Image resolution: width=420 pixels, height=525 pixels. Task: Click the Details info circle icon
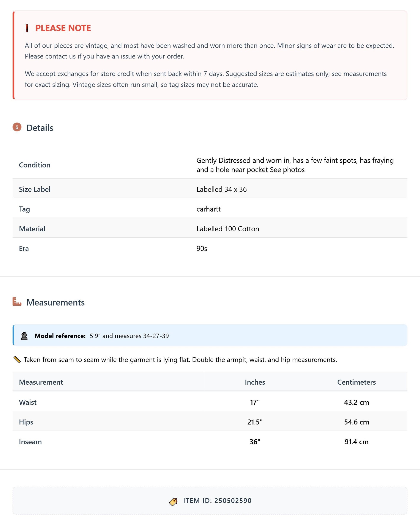click(x=17, y=127)
